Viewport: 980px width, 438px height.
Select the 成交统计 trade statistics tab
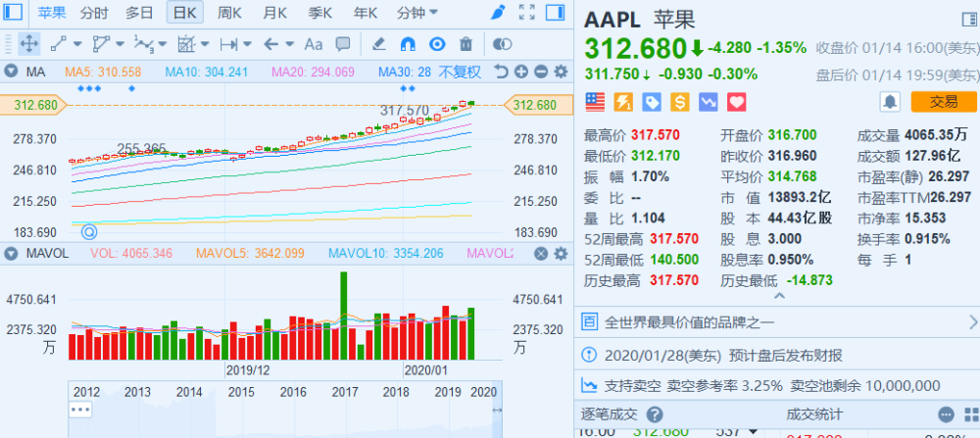pos(814,414)
